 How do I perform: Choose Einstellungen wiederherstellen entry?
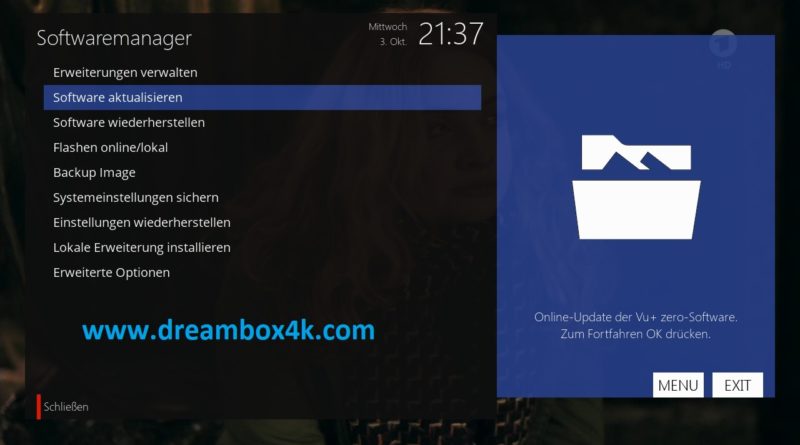(x=262, y=222)
